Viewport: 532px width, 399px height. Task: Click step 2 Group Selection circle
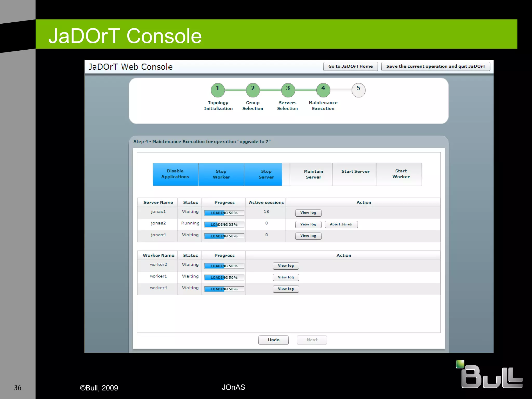coord(253,90)
